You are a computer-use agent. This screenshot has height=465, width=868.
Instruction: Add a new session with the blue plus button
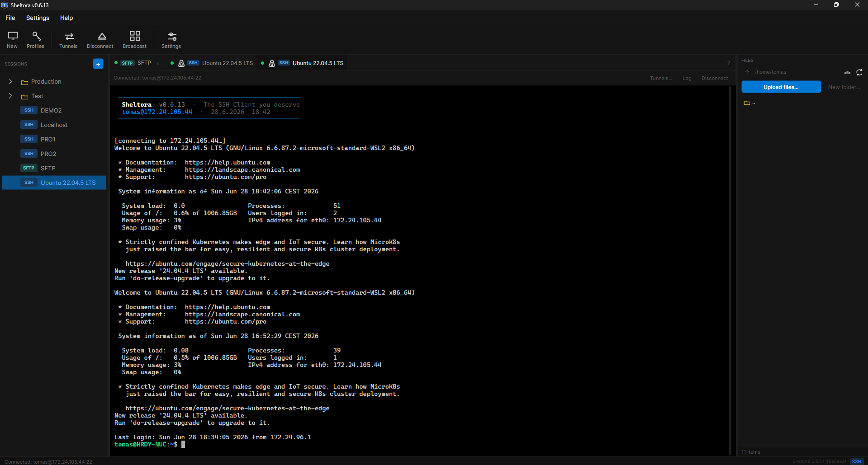[x=98, y=64]
